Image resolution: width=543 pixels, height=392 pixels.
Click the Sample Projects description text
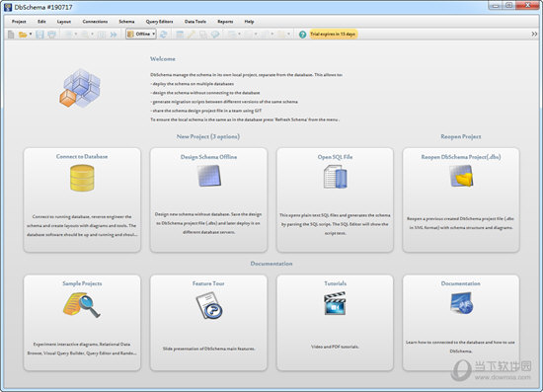point(82,349)
